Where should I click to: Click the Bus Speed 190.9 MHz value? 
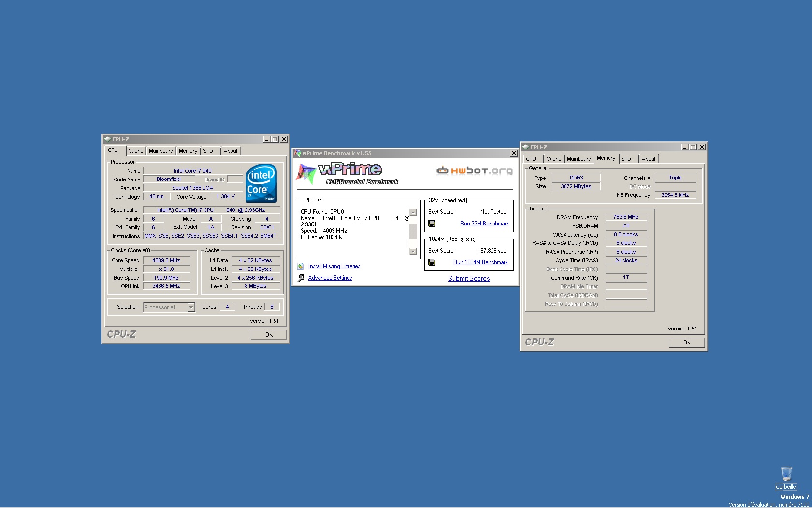[x=166, y=278]
